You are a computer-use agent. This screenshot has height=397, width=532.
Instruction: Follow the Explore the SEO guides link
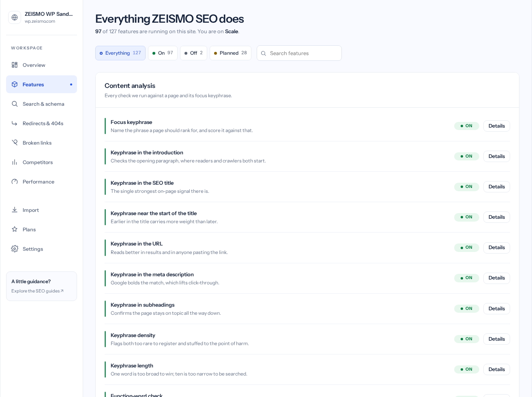click(x=37, y=291)
